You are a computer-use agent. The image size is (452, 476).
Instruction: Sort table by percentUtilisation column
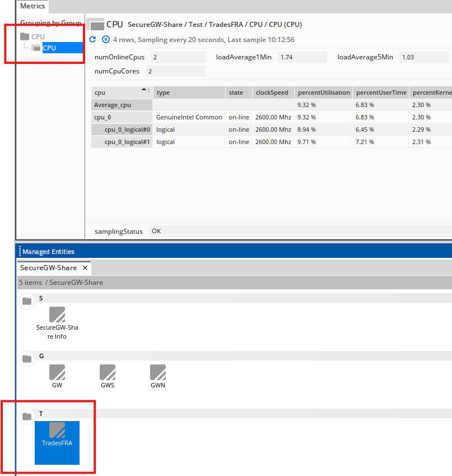pyautogui.click(x=324, y=93)
